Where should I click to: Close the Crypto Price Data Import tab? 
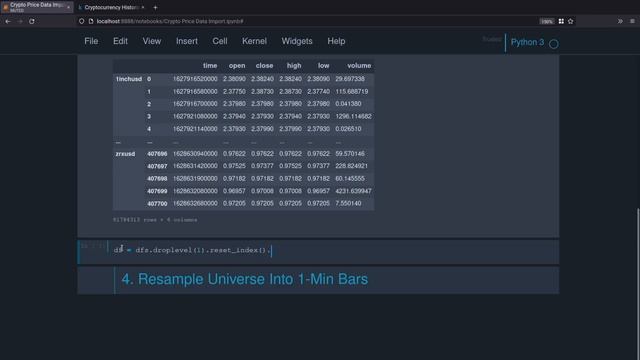68,7
